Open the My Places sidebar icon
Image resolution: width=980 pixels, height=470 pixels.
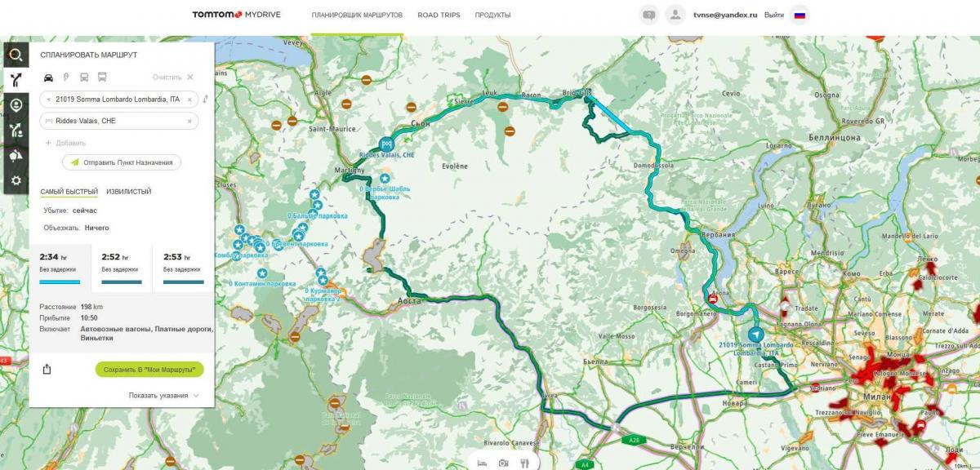coord(16,105)
